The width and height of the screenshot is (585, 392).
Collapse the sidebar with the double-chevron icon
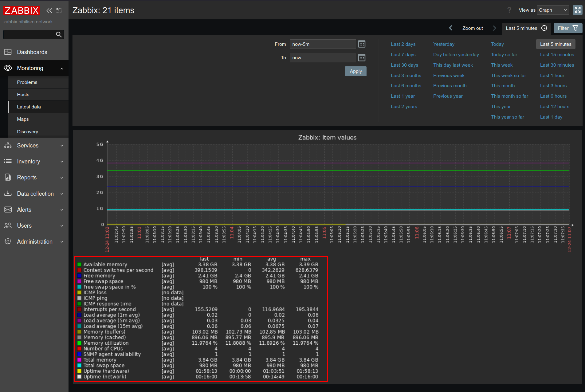pyautogui.click(x=49, y=10)
